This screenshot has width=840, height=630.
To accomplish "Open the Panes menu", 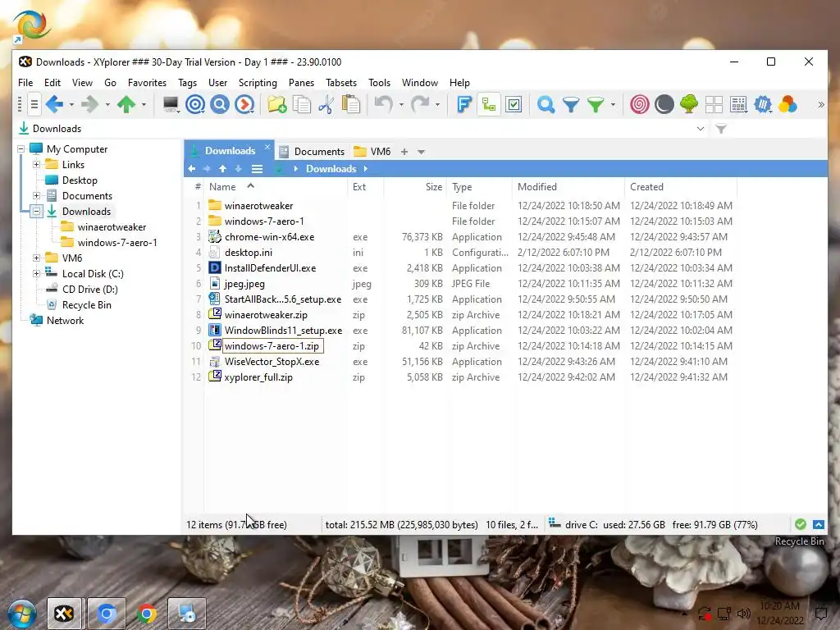I will click(301, 83).
